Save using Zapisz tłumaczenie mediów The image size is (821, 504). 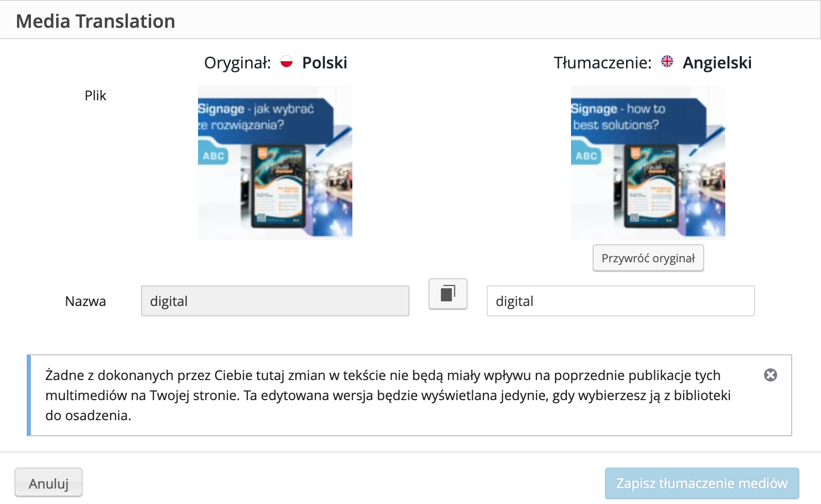[x=702, y=483]
